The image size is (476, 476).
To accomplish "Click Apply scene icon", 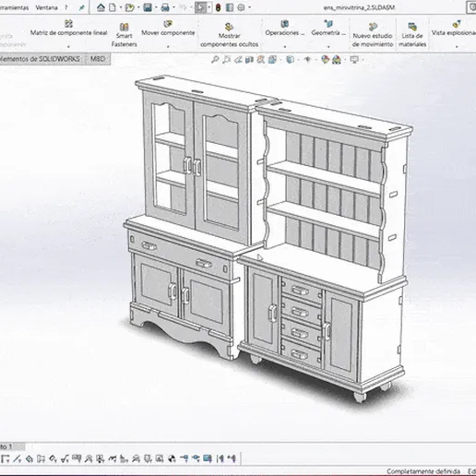I will coord(337,59).
